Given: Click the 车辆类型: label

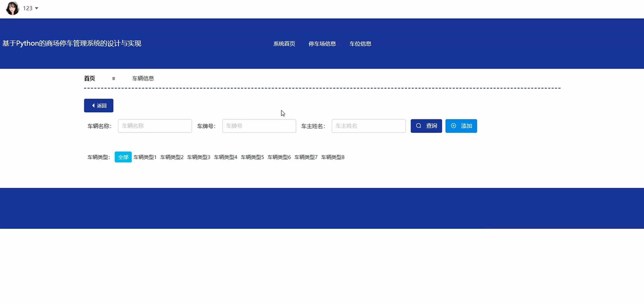Looking at the screenshot, I should coord(99,157).
